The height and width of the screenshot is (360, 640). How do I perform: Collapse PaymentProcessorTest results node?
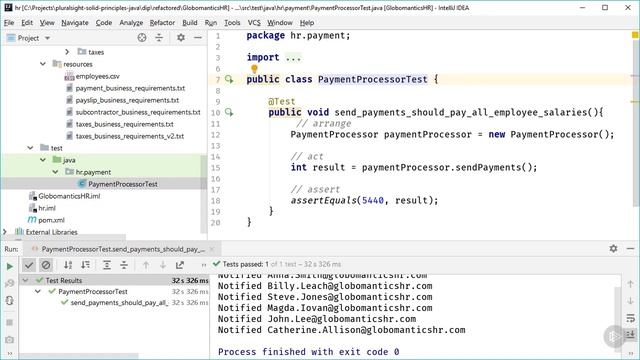click(x=38, y=291)
